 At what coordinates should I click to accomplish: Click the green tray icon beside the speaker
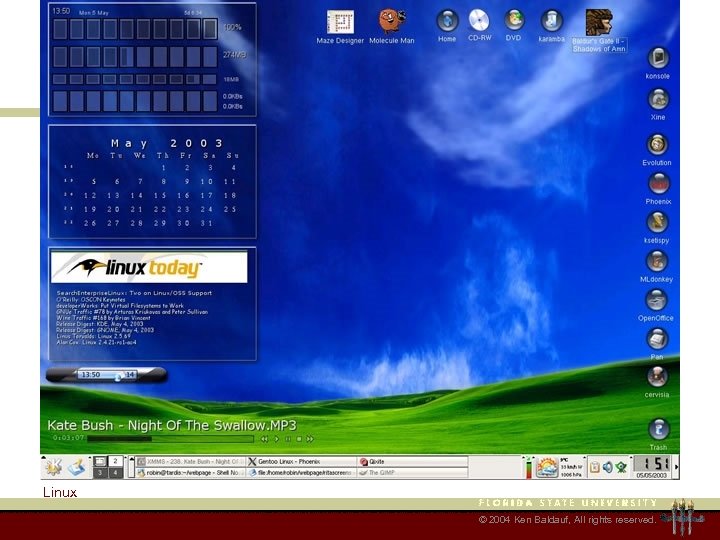621,467
